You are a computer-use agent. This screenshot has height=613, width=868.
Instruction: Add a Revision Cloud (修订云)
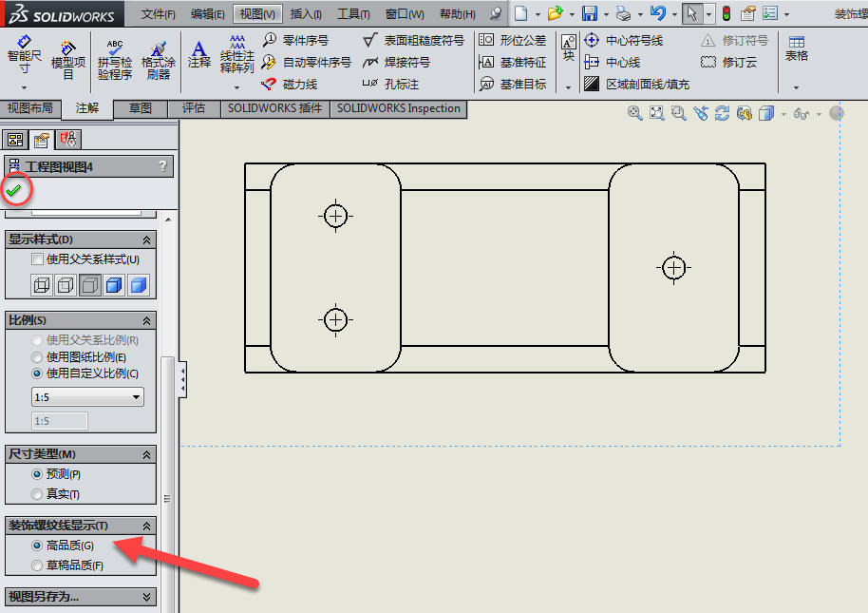[x=729, y=62]
